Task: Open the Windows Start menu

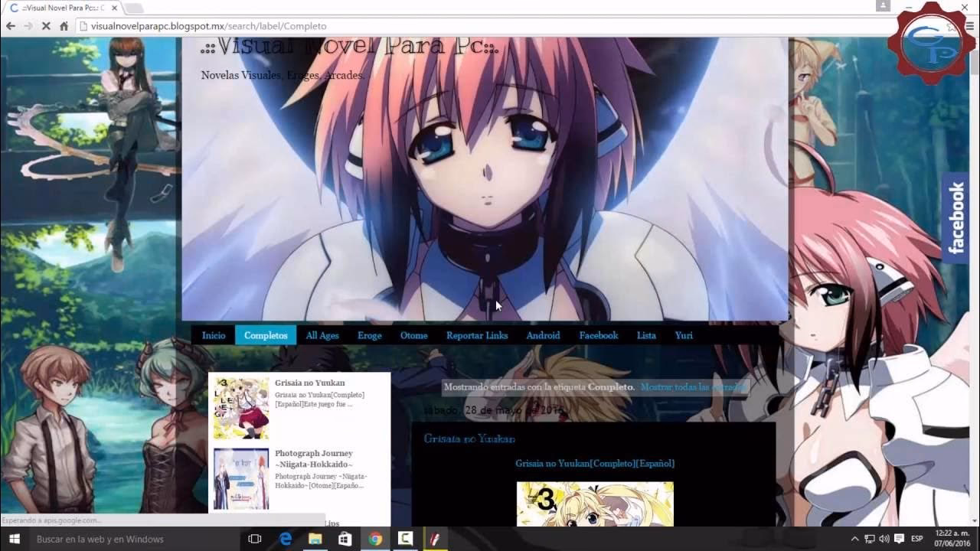Action: (x=14, y=539)
